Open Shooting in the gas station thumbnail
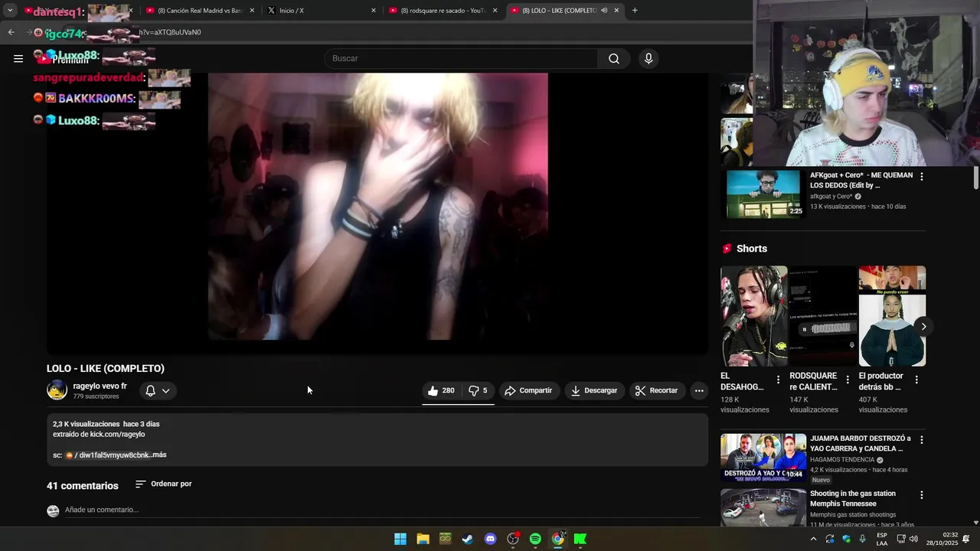Screen dimensions: 980x551 click(763, 507)
